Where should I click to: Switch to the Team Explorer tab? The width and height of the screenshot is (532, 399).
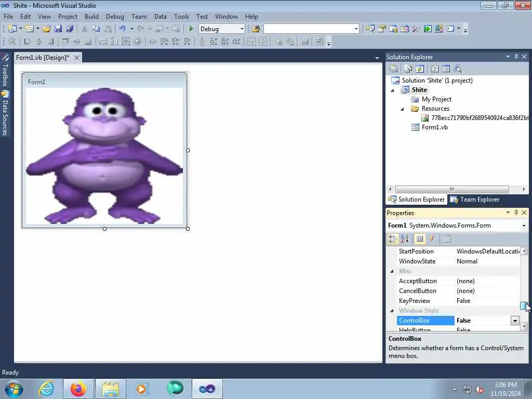pos(475,199)
